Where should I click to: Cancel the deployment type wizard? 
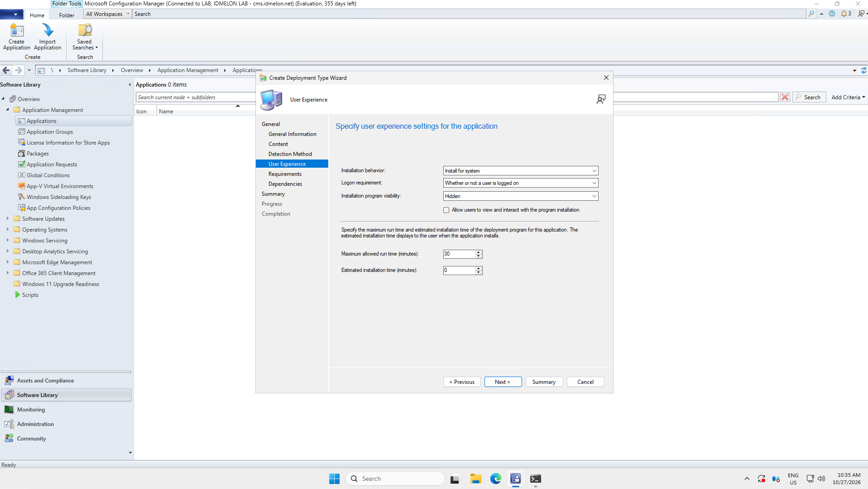[585, 382]
